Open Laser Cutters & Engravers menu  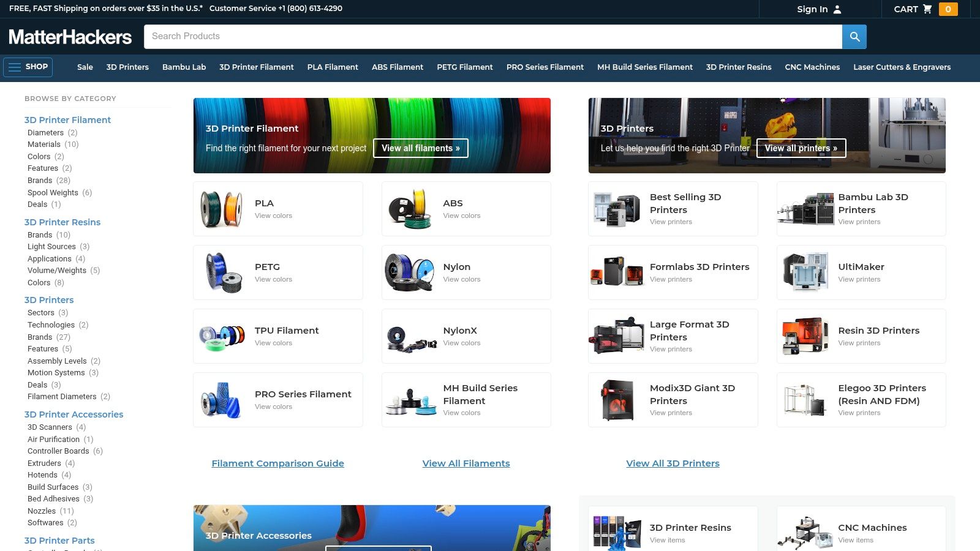click(902, 67)
